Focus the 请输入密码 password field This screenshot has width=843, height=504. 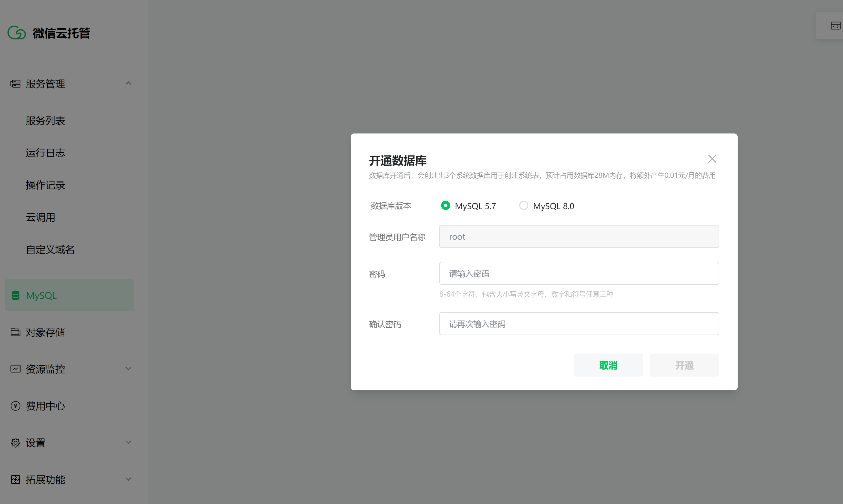pos(578,273)
